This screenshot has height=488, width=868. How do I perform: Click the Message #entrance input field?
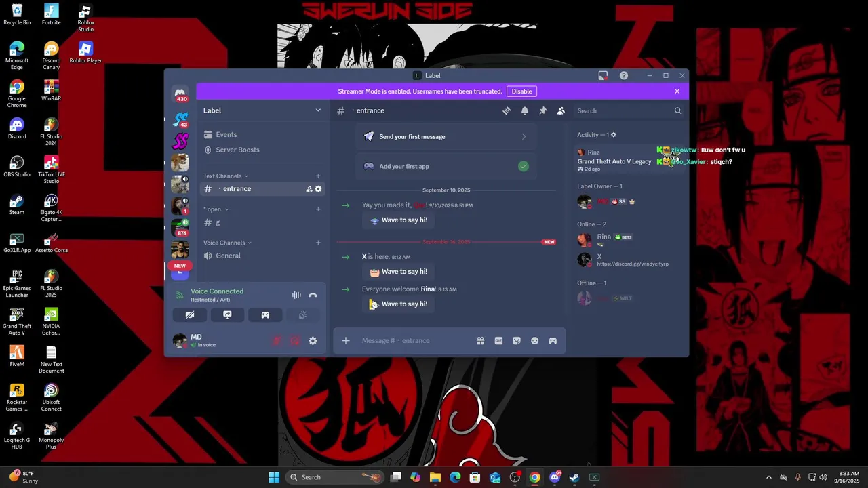coord(415,341)
